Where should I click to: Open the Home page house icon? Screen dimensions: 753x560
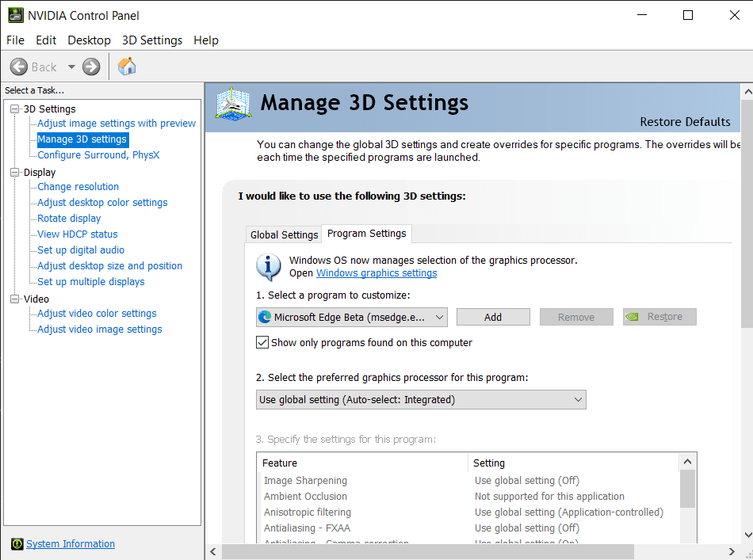pos(127,67)
